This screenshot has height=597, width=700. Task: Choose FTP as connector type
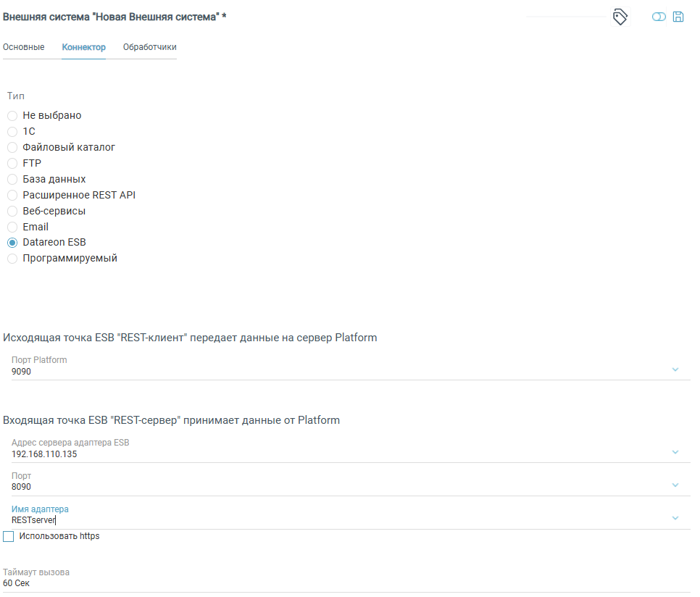point(12,164)
